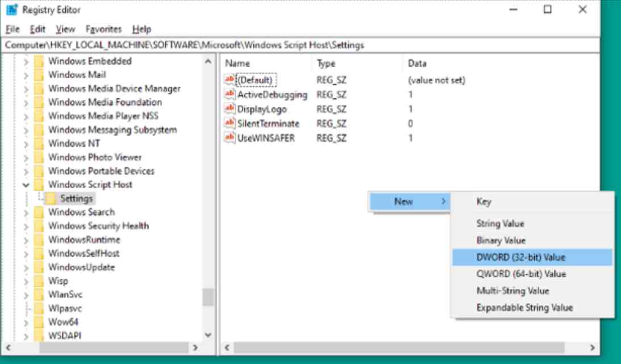The height and width of the screenshot is (364, 621).
Task: Expand the Windows Mail key
Action: tap(26, 75)
